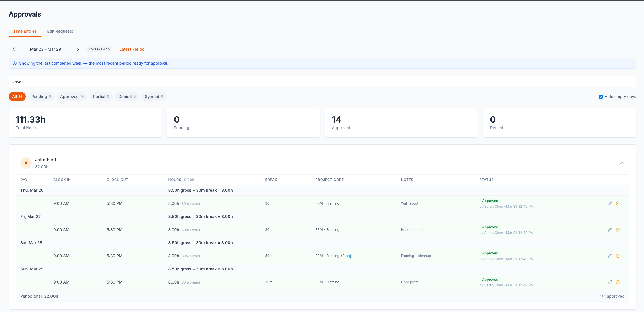The height and width of the screenshot is (312, 644).
Task: Expand the (2 seg) segments link
Action: [347, 256]
